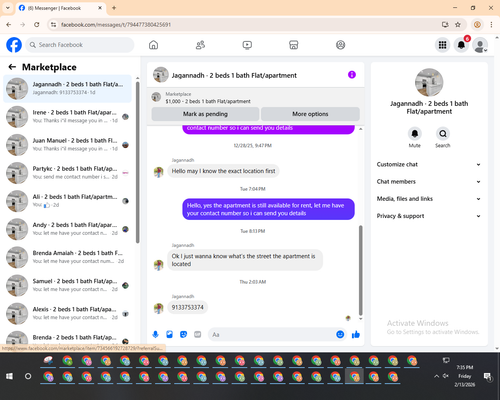
Task: Click the install app icon in address bar
Action: (x=445, y=24)
